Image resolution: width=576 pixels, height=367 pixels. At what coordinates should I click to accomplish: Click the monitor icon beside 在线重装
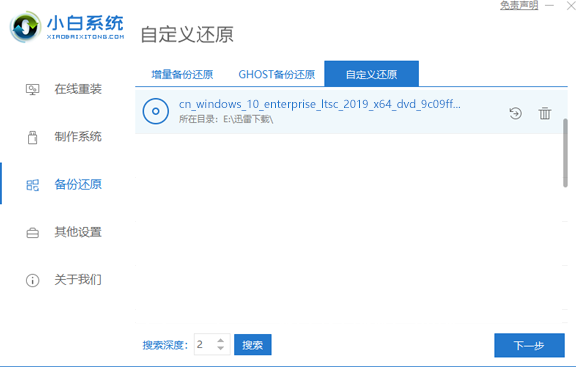tap(32, 89)
